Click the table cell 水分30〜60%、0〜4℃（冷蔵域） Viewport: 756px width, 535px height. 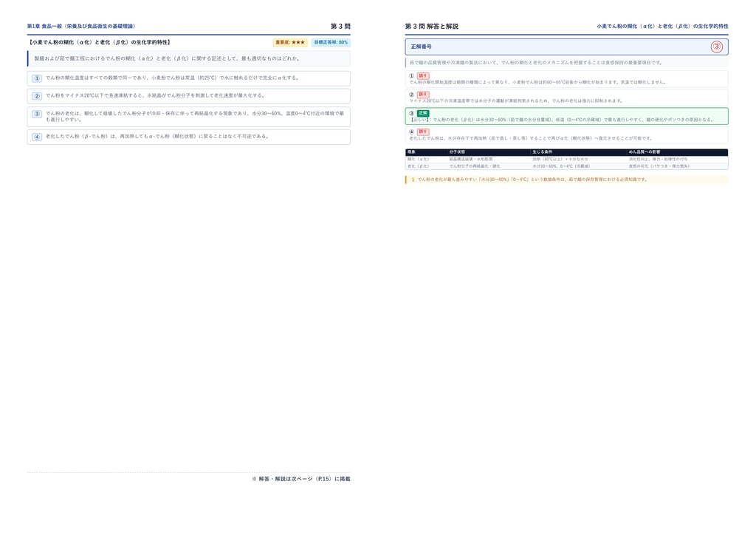point(561,166)
